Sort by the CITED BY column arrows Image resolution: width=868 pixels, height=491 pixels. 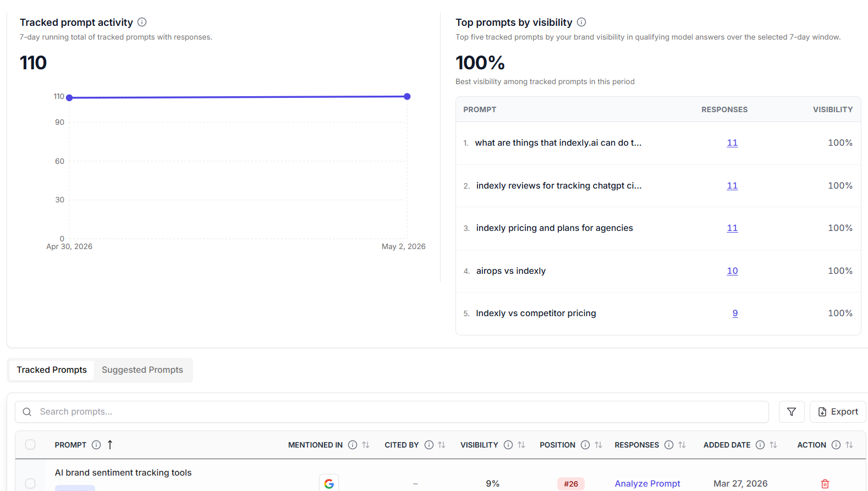point(442,445)
